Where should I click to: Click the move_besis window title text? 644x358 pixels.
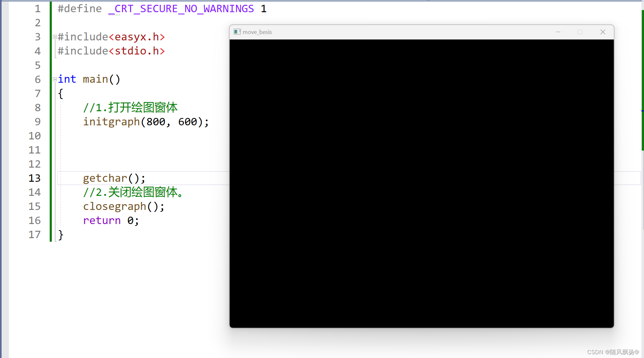[x=257, y=32]
